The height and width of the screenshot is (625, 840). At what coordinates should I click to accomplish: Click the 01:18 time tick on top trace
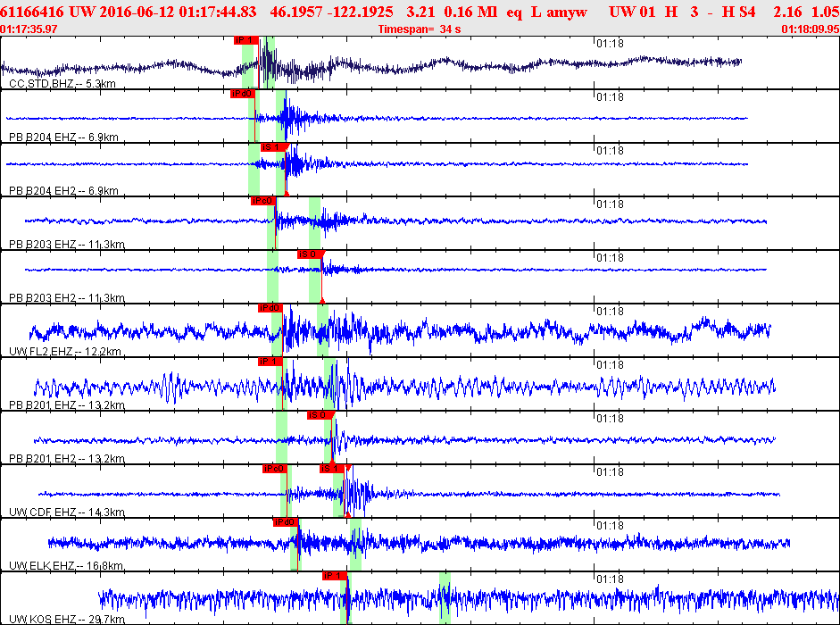pyautogui.click(x=610, y=43)
